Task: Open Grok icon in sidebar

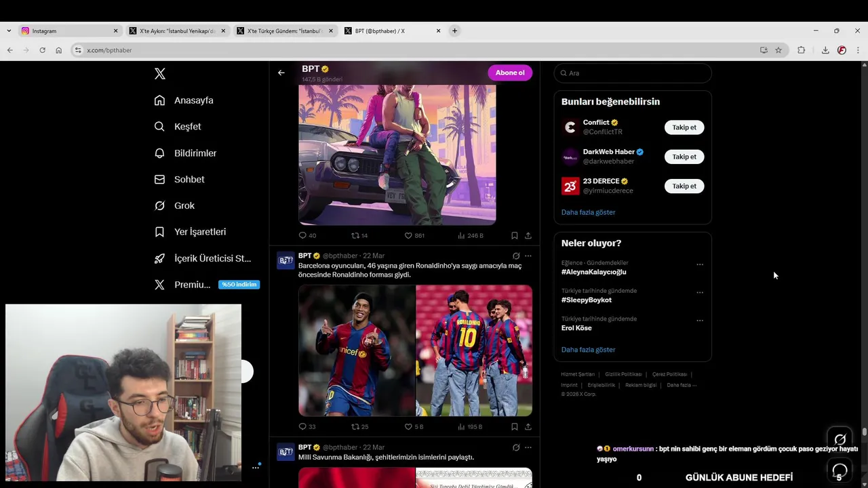Action: 159,205
